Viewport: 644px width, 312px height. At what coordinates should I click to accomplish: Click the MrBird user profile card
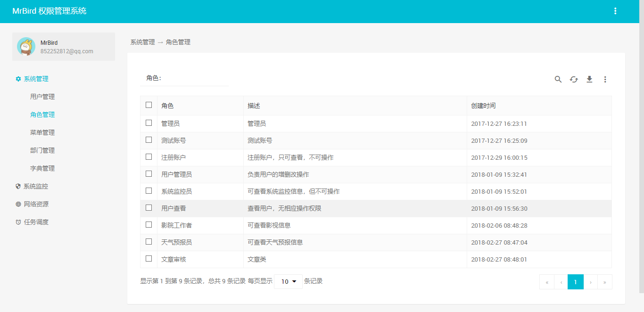pyautogui.click(x=64, y=47)
